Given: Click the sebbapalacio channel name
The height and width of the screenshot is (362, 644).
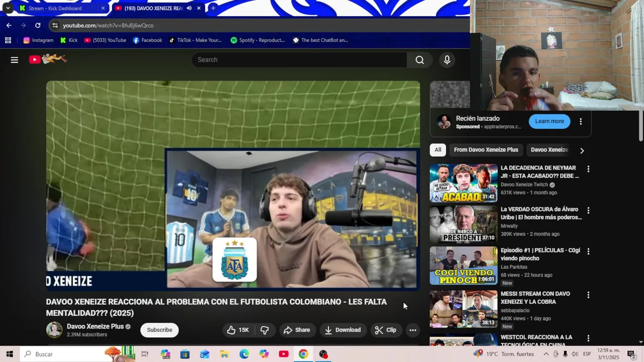Looking at the screenshot, I should pos(515,310).
